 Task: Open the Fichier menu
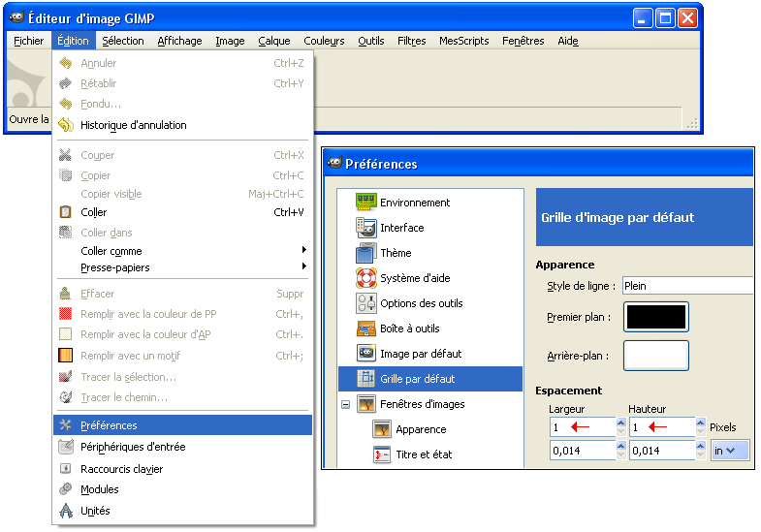click(29, 41)
